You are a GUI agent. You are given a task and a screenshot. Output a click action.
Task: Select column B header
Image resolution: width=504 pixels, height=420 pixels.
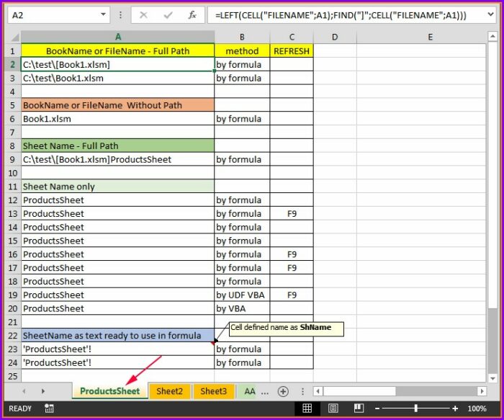pyautogui.click(x=242, y=37)
